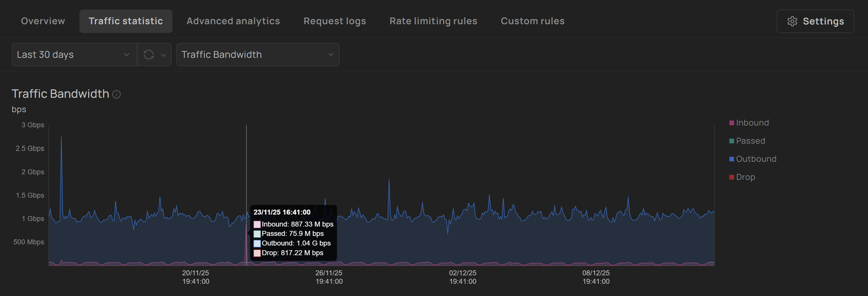
Task: Select the Traffic statistic tab
Action: (x=126, y=21)
